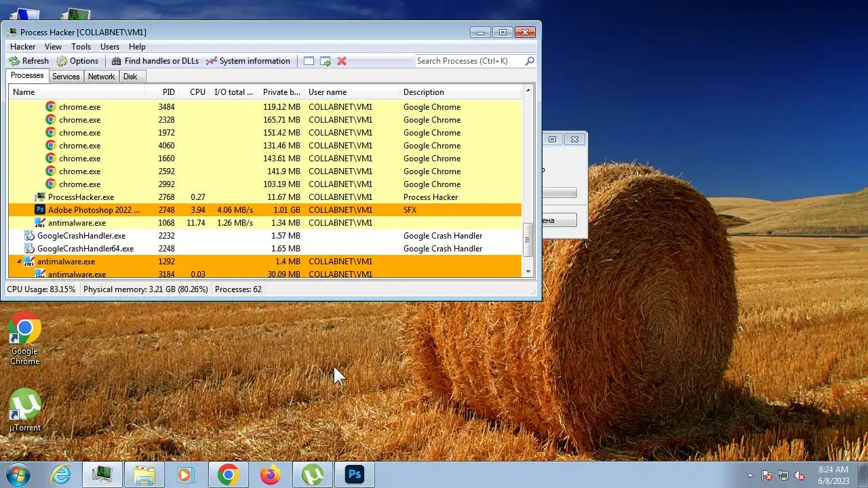Select the Processes tab
This screenshot has width=868, height=488.
[x=27, y=76]
